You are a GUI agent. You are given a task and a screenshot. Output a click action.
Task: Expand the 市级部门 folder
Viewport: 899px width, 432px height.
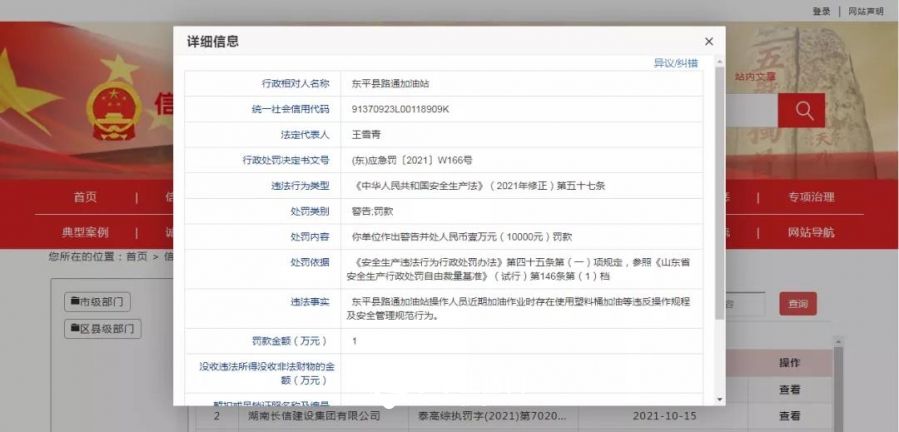[97, 302]
